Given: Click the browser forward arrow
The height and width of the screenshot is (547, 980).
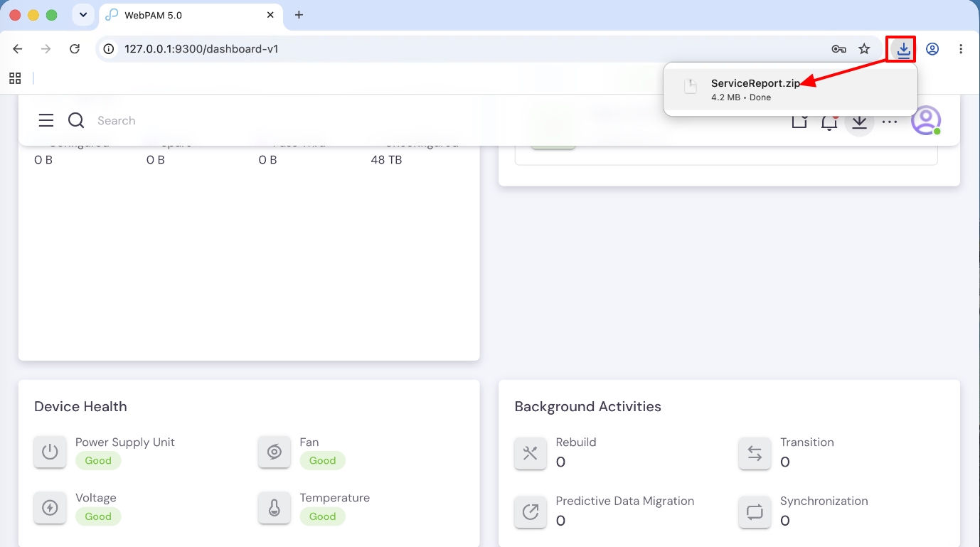Looking at the screenshot, I should 46,49.
